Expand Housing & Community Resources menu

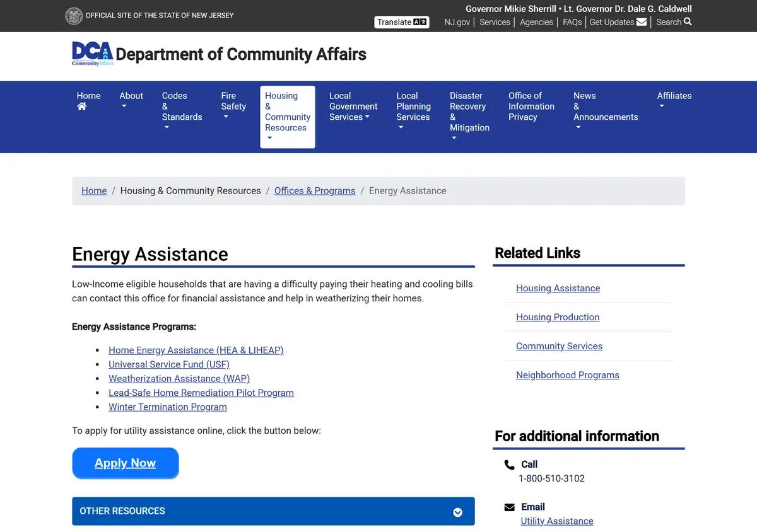tap(288, 117)
